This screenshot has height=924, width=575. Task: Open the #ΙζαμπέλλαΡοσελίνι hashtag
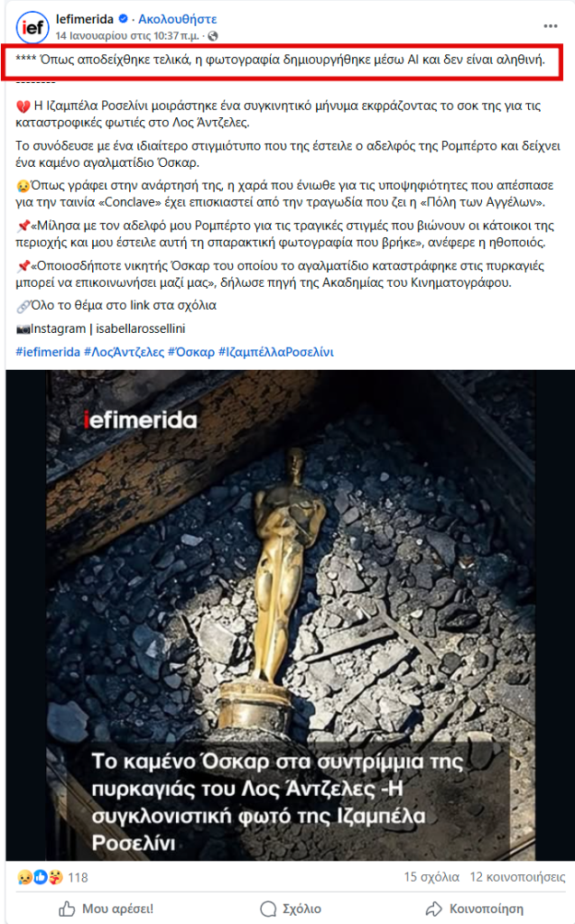point(276,352)
